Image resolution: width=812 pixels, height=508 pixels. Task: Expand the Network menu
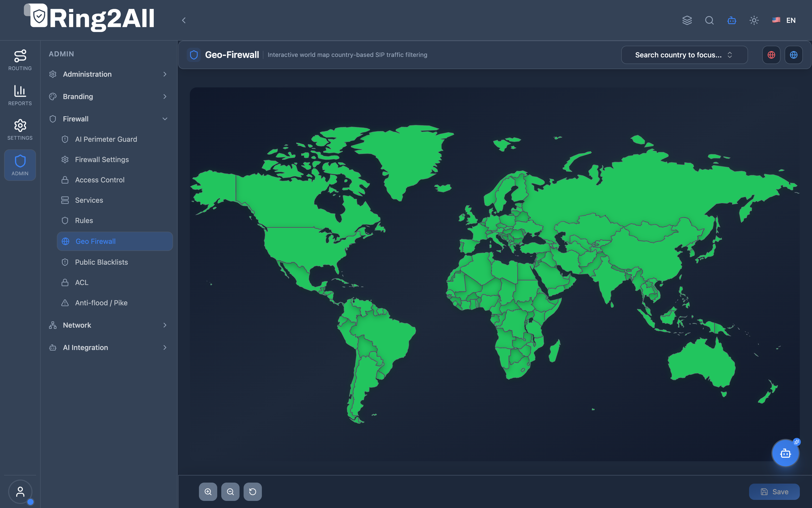(108, 325)
